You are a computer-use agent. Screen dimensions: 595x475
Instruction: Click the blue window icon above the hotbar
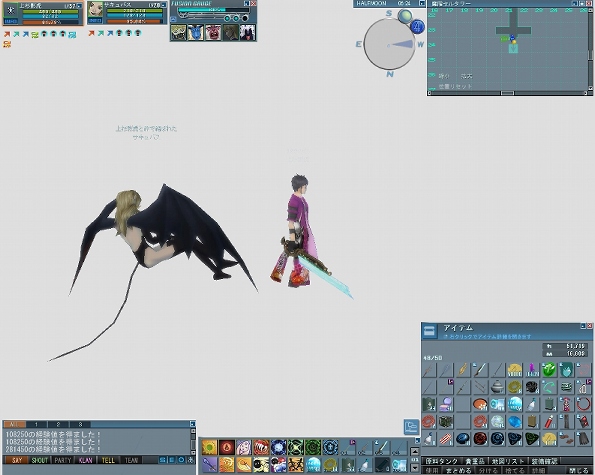click(411, 427)
